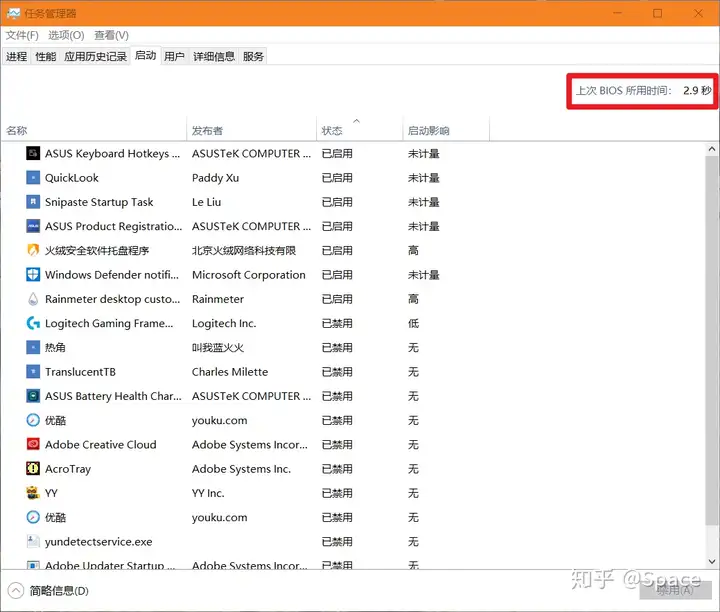The image size is (720, 612).
Task: Click the scrollbar up arrow
Action: click(712, 149)
